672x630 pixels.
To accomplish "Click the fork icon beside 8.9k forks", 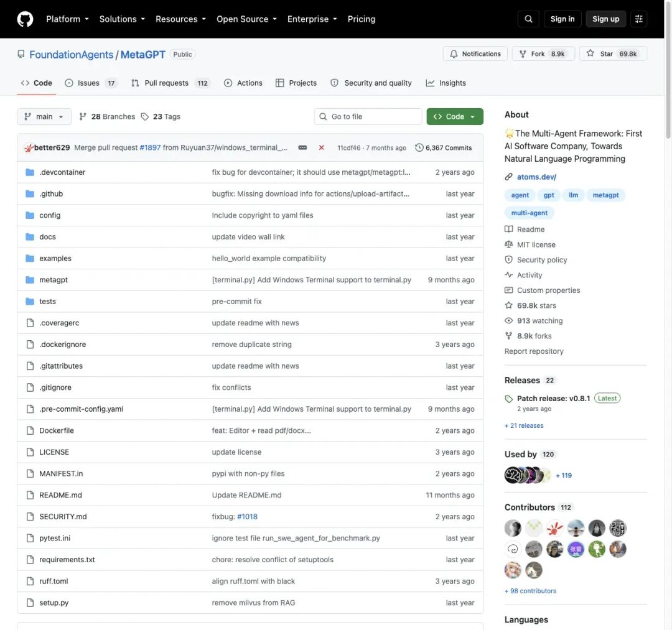I will (x=508, y=336).
